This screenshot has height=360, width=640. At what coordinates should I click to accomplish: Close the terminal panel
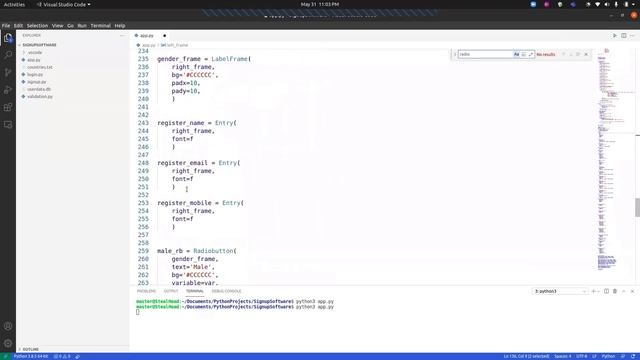pos(632,291)
